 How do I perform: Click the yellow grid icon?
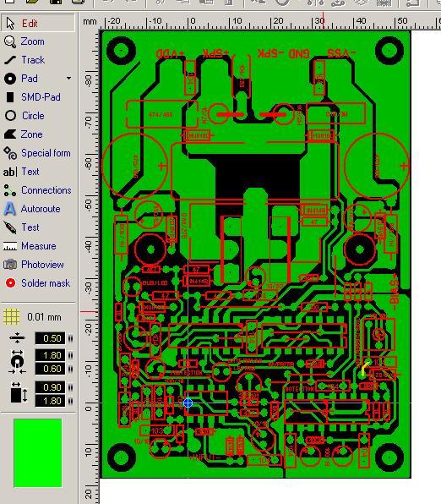[x=11, y=317]
